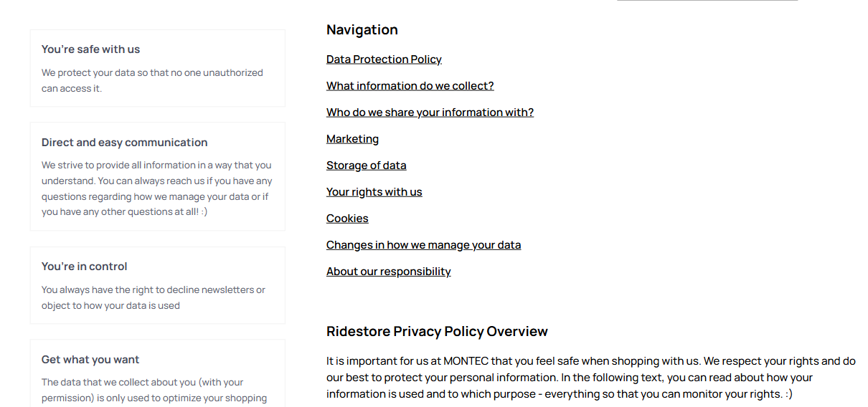Navigate to the Storage of data section
This screenshot has width=868, height=407.
[x=366, y=166]
